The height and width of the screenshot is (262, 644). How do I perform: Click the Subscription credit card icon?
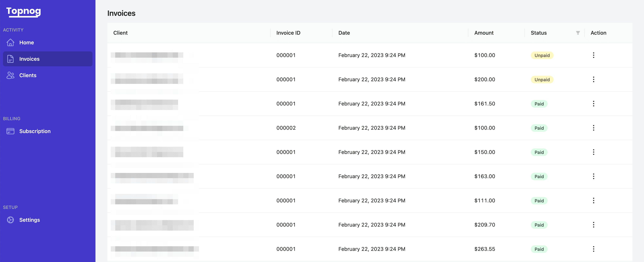[10, 131]
